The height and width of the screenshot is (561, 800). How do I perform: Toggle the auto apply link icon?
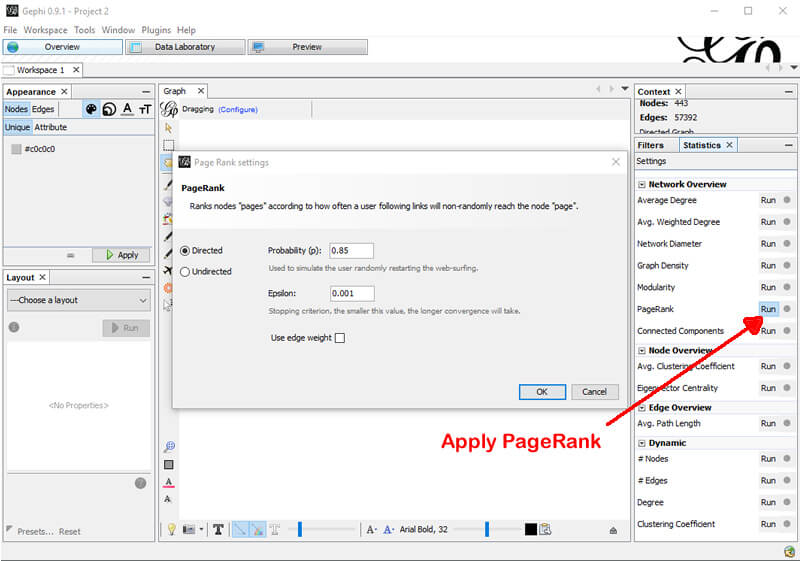point(70,256)
